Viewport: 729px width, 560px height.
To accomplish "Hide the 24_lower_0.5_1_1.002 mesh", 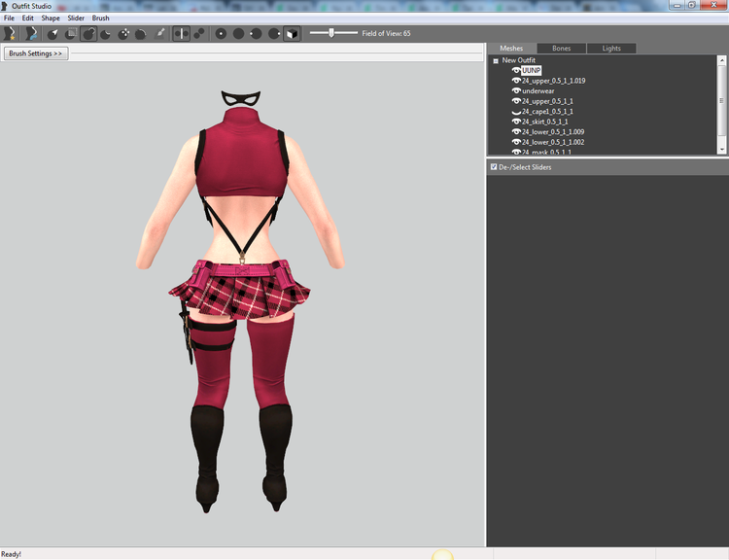I will [x=516, y=142].
